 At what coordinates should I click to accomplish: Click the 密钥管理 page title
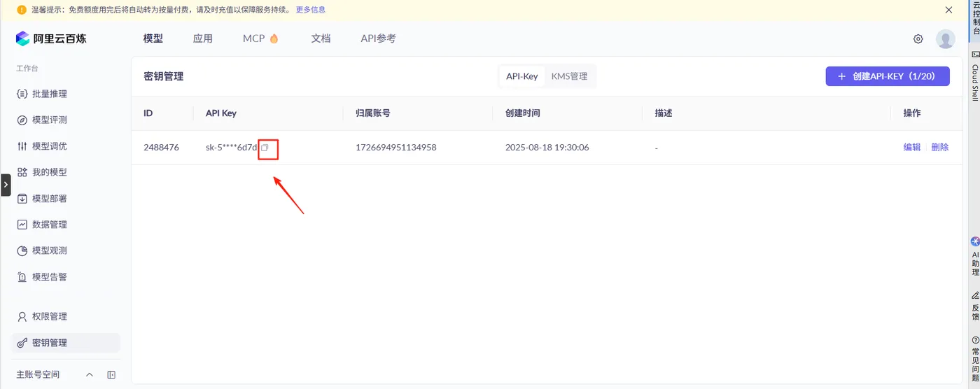(x=163, y=76)
